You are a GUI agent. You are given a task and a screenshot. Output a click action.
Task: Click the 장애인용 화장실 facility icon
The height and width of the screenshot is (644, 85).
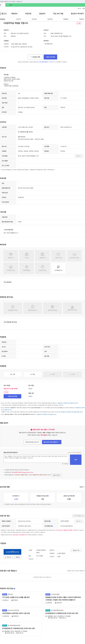[52, 308]
